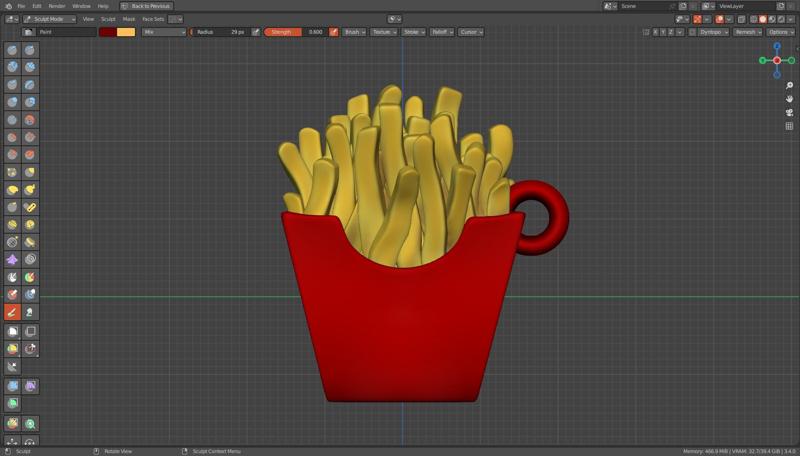
Task: Toggle viewport overlays
Action: [x=720, y=19]
